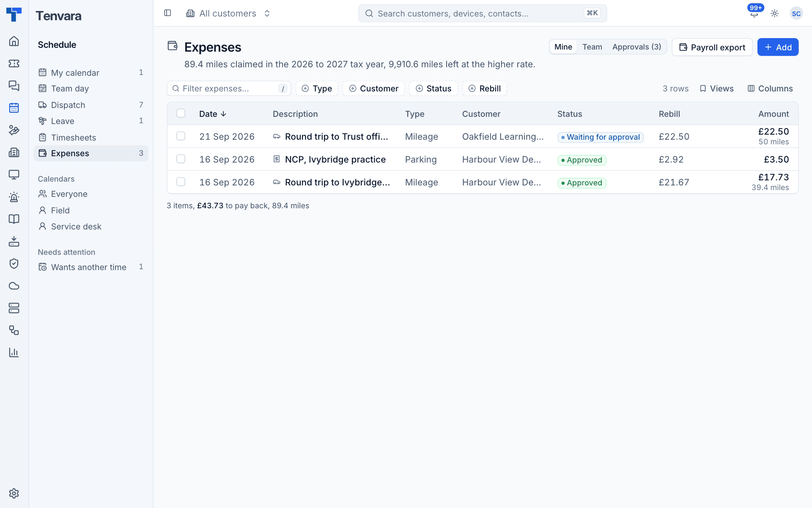Open the monitor devices icon in rail
812x508 pixels.
pyautogui.click(x=14, y=174)
